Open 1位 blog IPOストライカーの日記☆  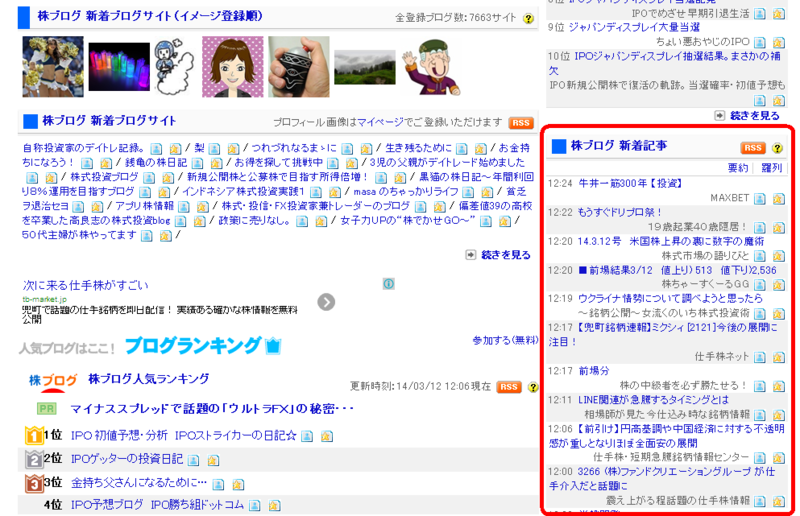click(x=184, y=436)
